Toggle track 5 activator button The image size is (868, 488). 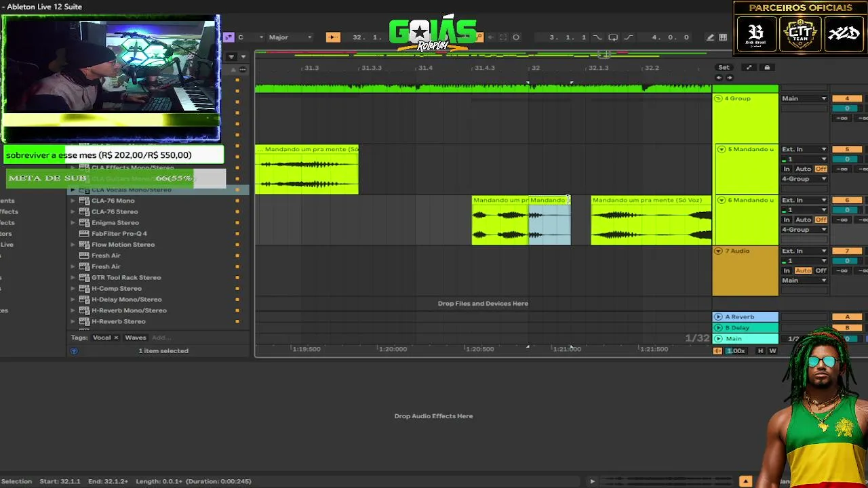[847, 150]
